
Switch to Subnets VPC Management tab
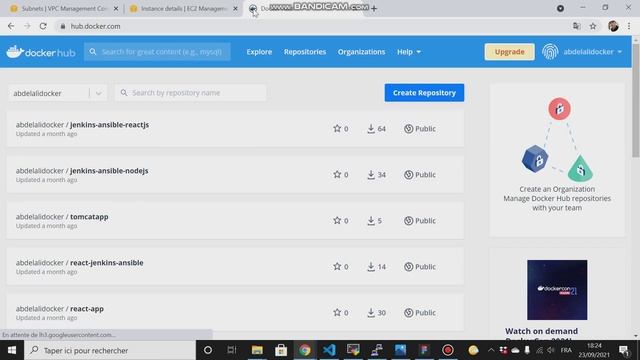(64, 9)
